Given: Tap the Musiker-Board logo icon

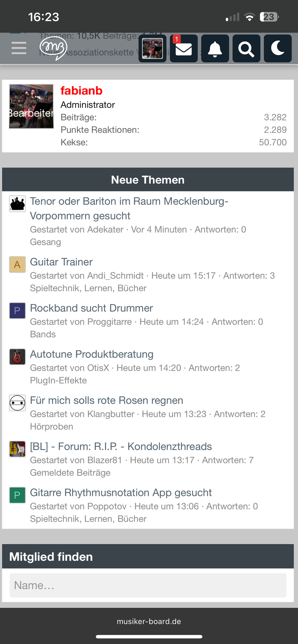Looking at the screenshot, I should (x=54, y=48).
